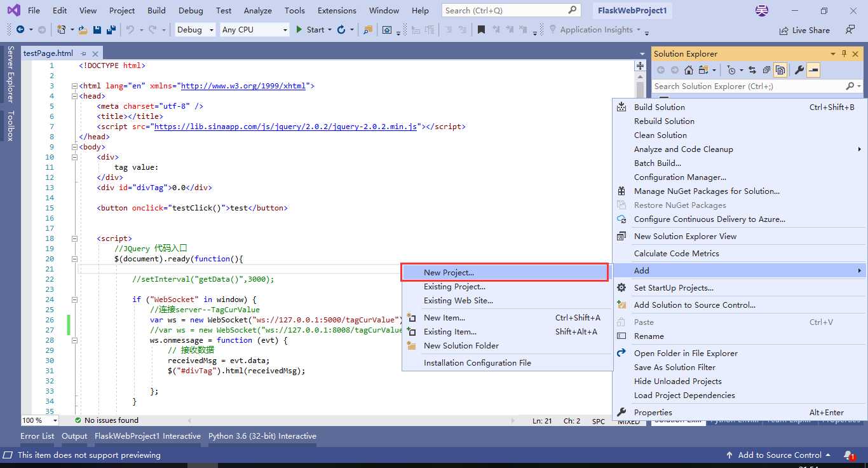Open Solution Explorer window position dropdown arrow
Screen dimensions: 868x468
(x=833, y=54)
